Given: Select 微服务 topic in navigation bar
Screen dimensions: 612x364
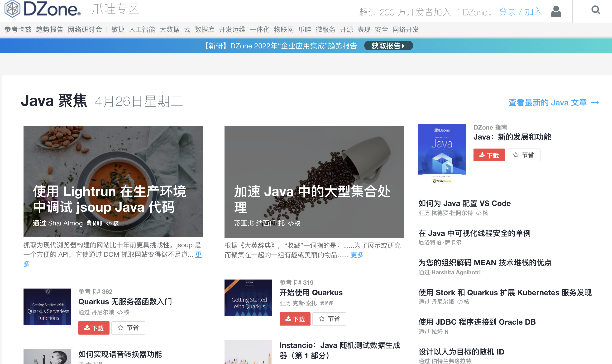Looking at the screenshot, I should pos(325,30).
